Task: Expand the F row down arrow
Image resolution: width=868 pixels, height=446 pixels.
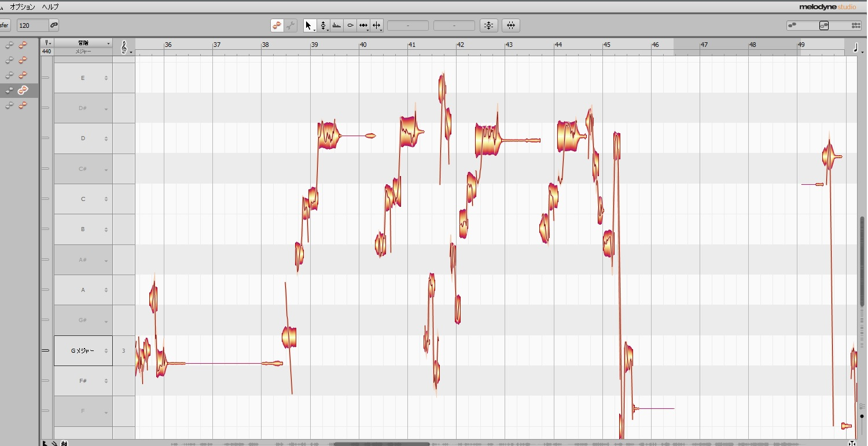Action: click(x=106, y=413)
